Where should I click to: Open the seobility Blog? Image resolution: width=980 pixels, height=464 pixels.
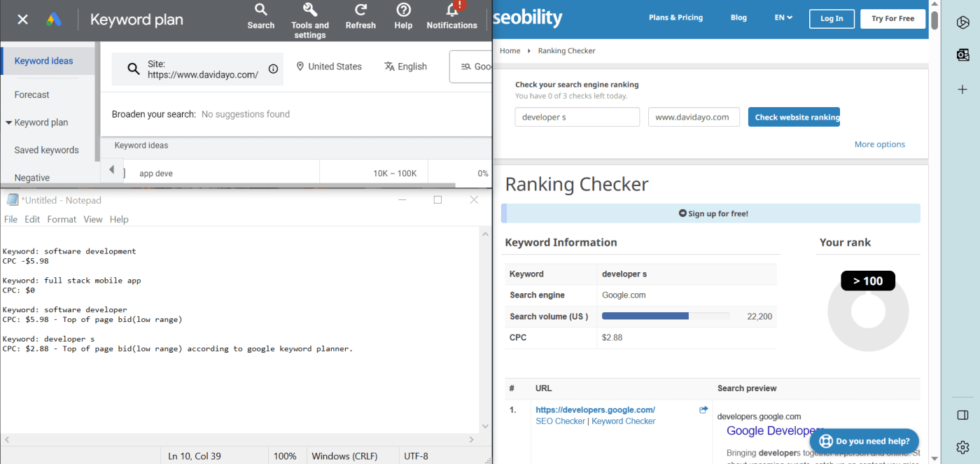point(738,17)
